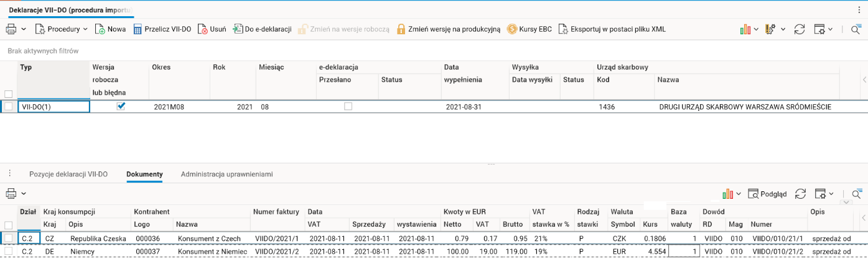Screen dimensions: 868x273
Task: Switch to Pozycje deklaracji VII-DO tab
Action: tap(68, 174)
